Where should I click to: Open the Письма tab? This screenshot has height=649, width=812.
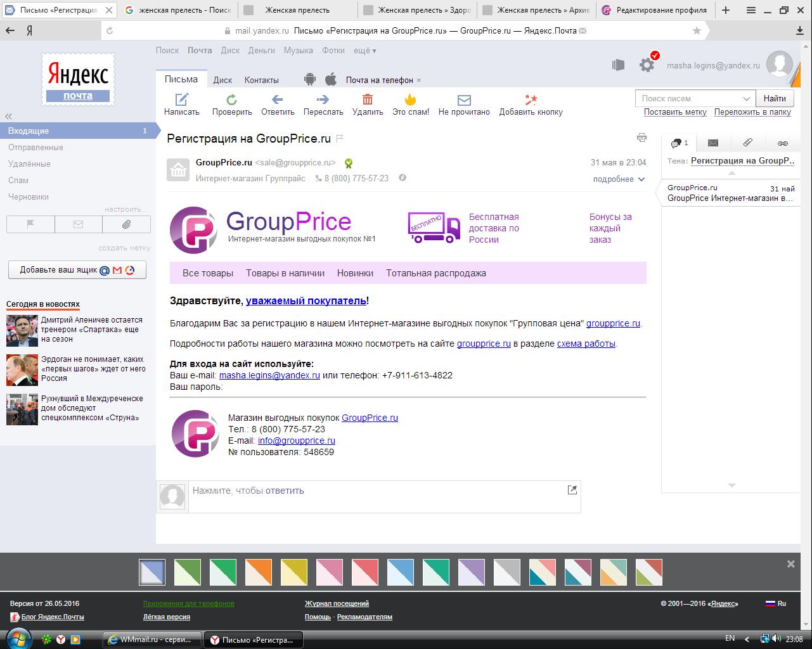(x=181, y=79)
